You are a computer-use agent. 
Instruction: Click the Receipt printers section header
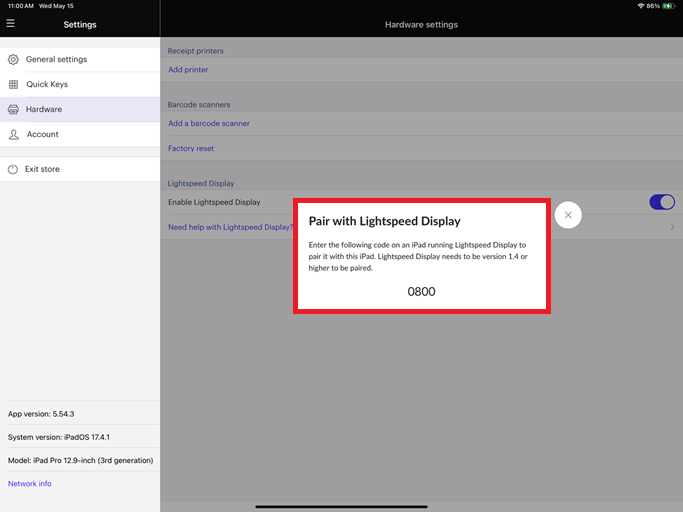pos(196,51)
